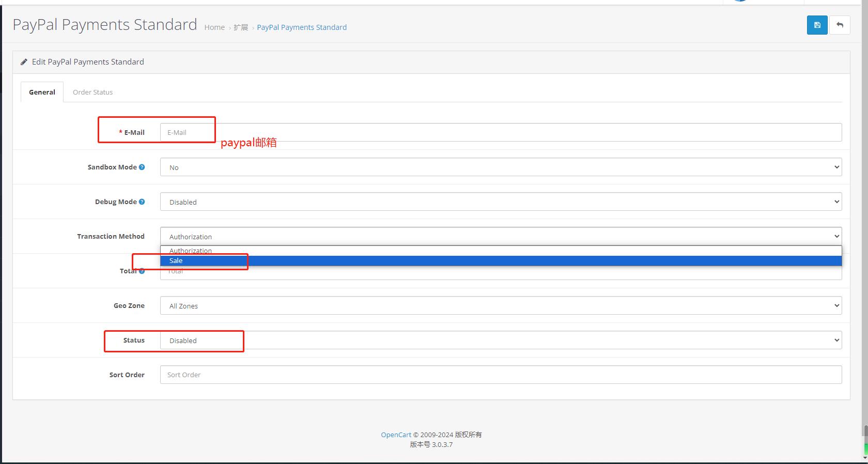
Task: Open the Geo Zone dropdown
Action: [500, 306]
